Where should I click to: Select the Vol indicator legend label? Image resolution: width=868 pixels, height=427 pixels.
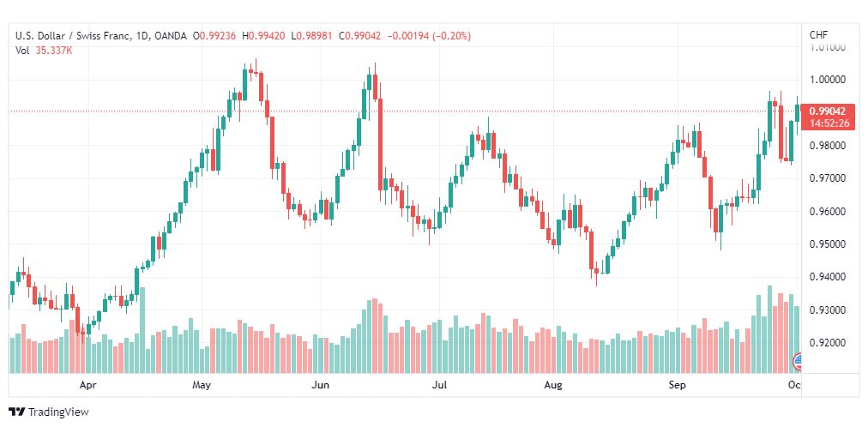tap(21, 50)
